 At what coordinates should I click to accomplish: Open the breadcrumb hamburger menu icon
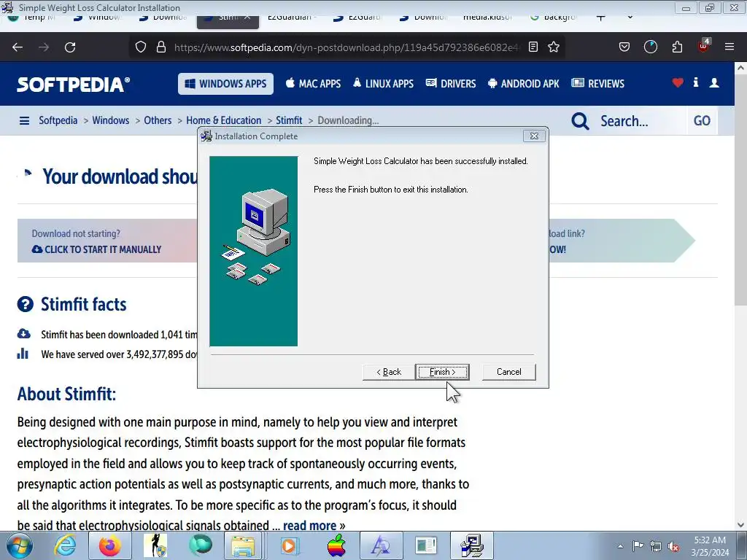click(x=24, y=121)
